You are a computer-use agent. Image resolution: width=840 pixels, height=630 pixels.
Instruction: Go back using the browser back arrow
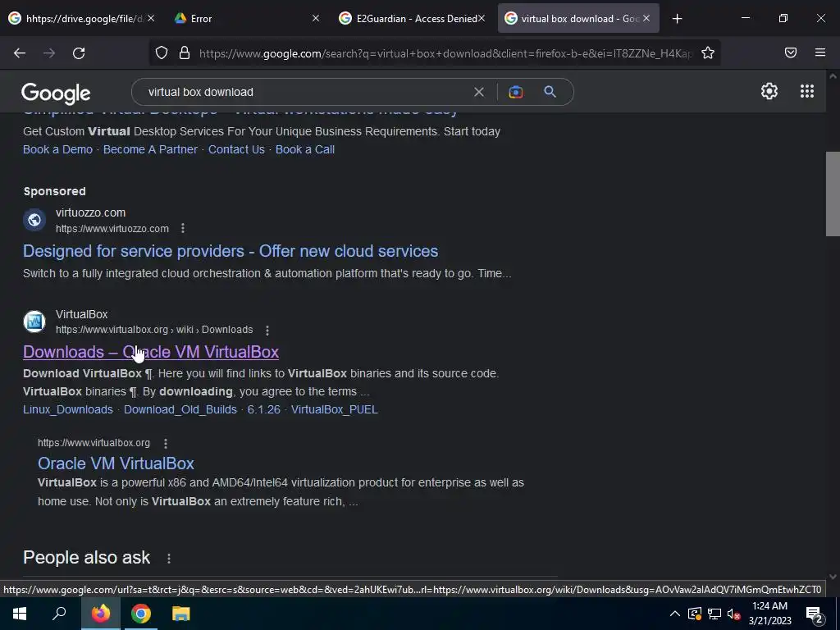pyautogui.click(x=20, y=53)
